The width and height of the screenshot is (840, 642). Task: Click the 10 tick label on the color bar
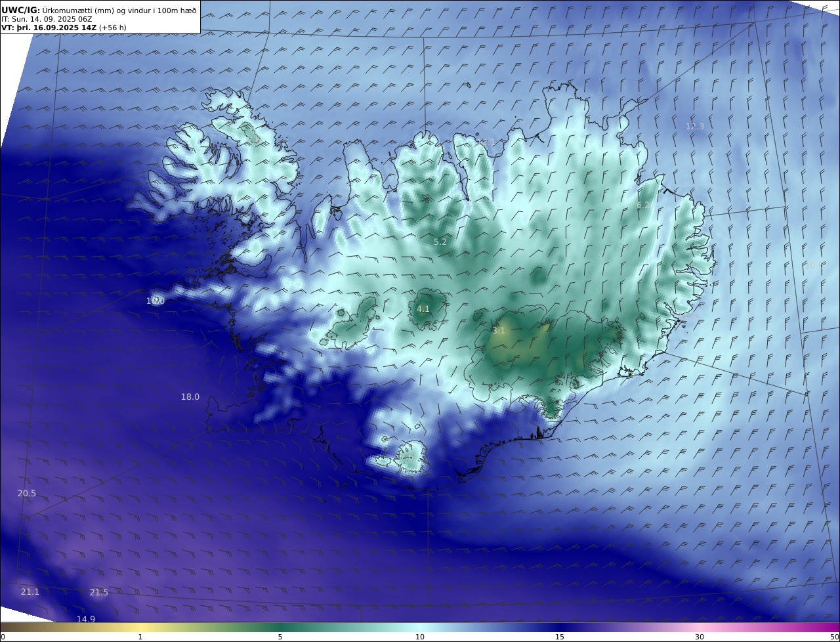(420, 637)
